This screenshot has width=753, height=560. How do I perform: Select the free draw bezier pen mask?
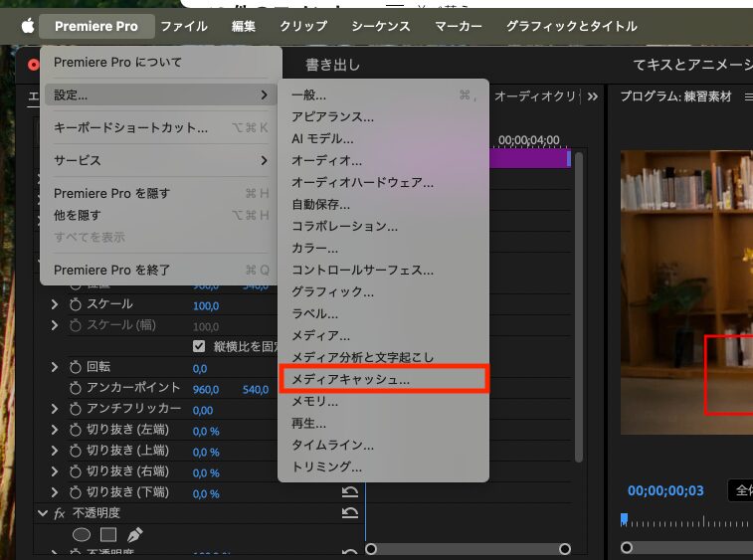[135, 534]
